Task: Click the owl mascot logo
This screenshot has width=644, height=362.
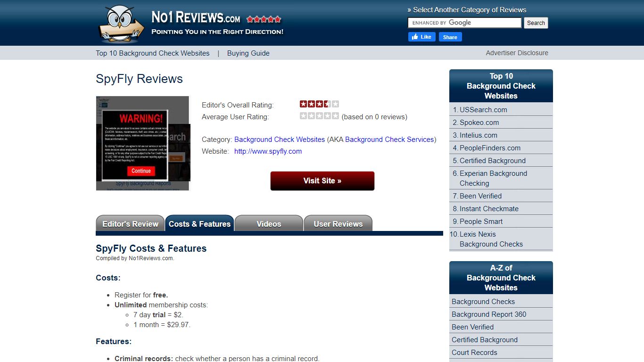Action: [x=121, y=24]
